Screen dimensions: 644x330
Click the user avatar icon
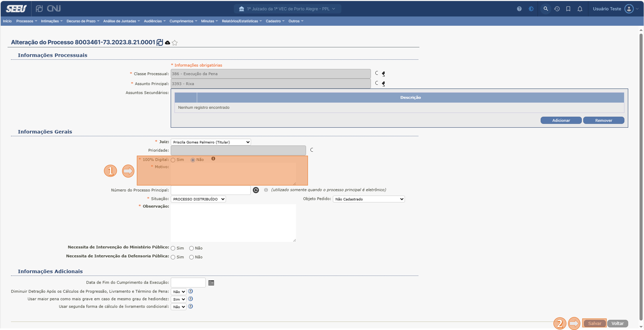629,9
